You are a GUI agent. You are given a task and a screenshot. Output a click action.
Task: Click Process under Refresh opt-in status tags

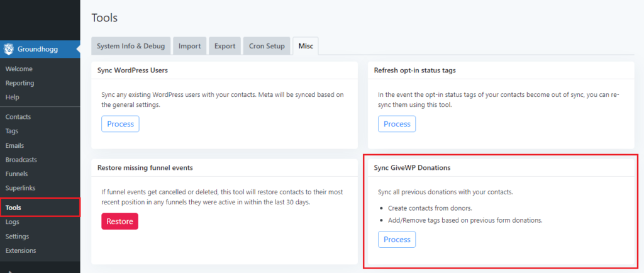(x=397, y=124)
